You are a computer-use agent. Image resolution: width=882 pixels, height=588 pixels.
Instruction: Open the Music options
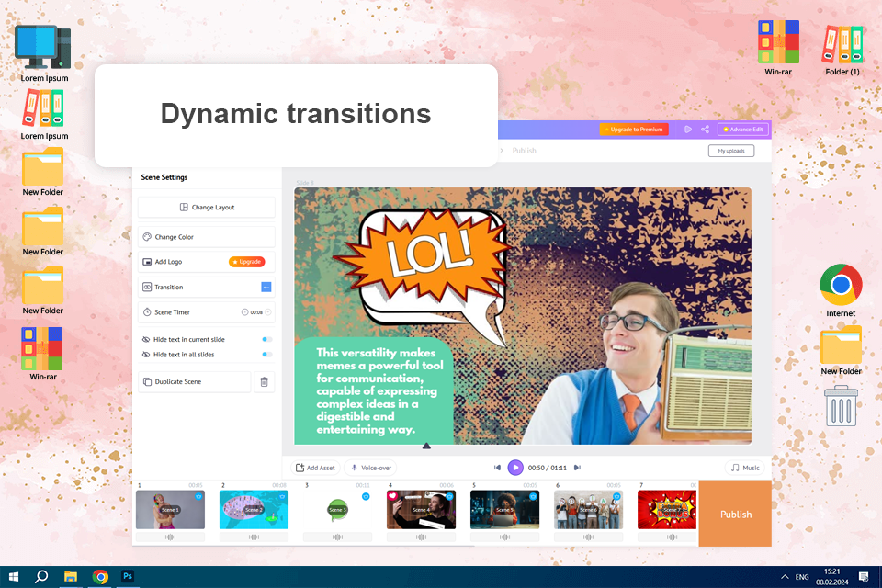point(745,468)
